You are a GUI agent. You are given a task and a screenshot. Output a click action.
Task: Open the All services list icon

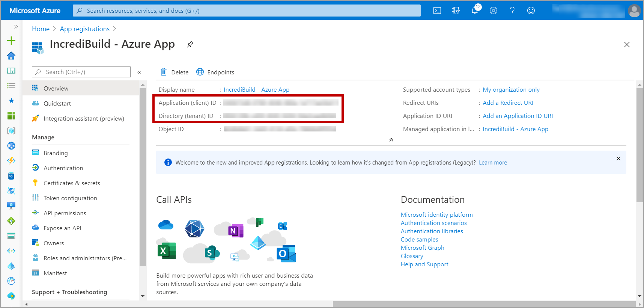point(11,86)
